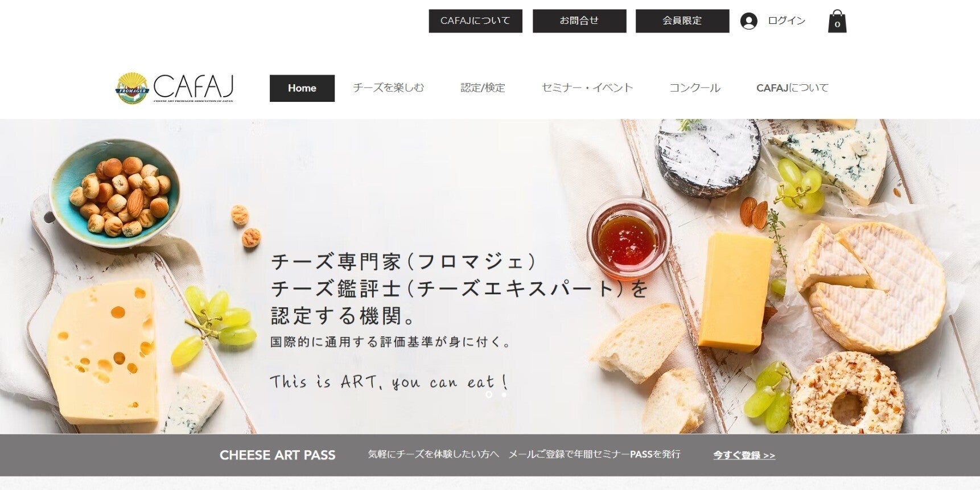Screen dimensions: 980x490
Task: Open the shopping cart bag icon
Action: click(837, 21)
